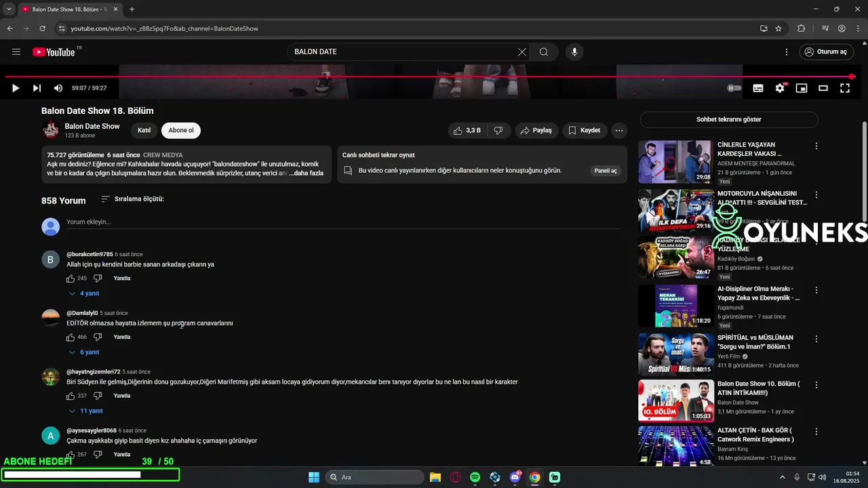Image resolution: width=868 pixels, height=488 pixels.
Task: Dislike the Balon Date Show video
Action: click(498, 130)
